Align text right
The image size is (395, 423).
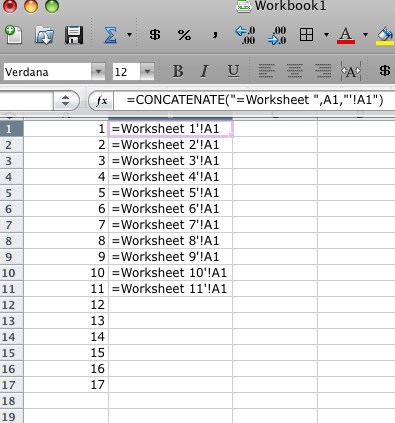[323, 71]
